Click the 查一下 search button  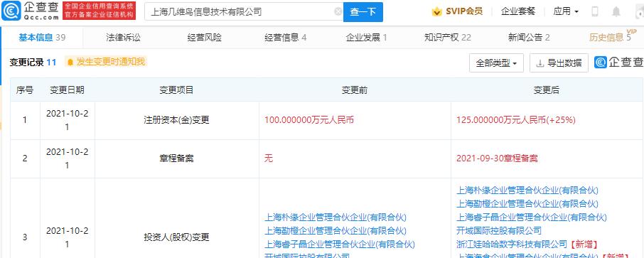pyautogui.click(x=363, y=12)
